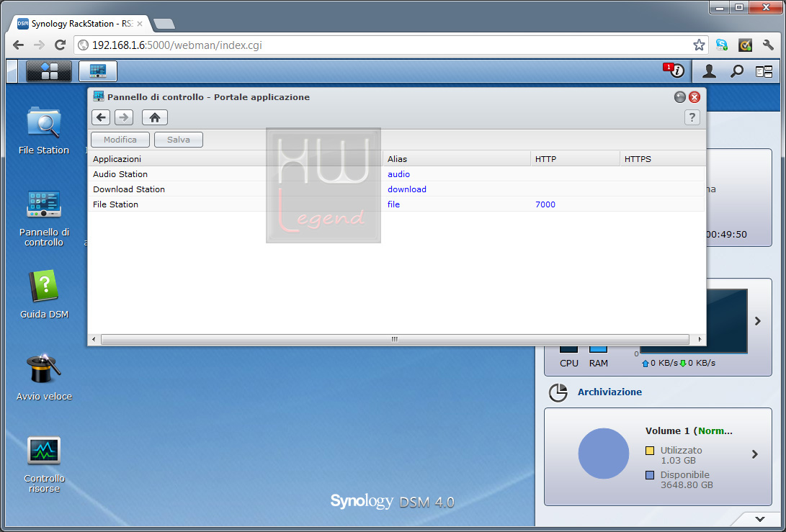
Task: Click the horizontal scrollbar right arrow
Action: tap(700, 339)
